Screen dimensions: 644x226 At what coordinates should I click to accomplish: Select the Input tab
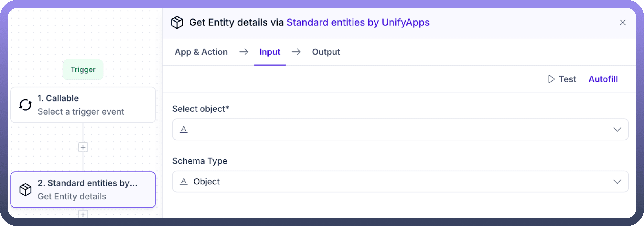tap(270, 52)
